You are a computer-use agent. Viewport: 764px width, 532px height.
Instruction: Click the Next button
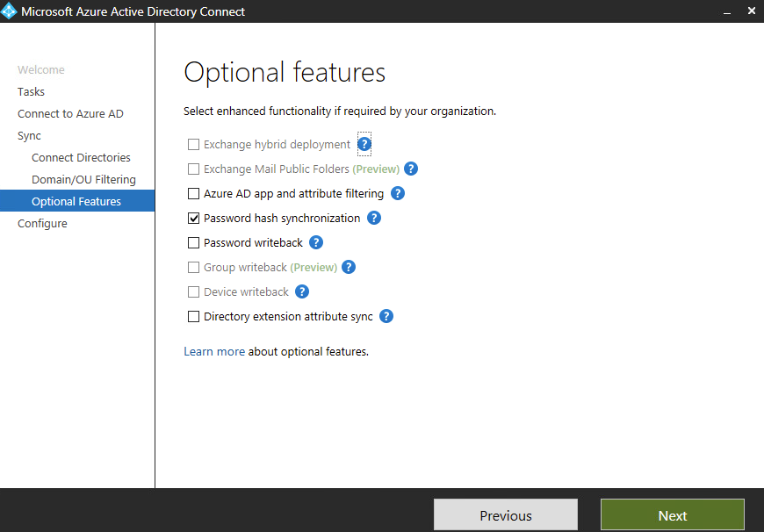[673, 515]
